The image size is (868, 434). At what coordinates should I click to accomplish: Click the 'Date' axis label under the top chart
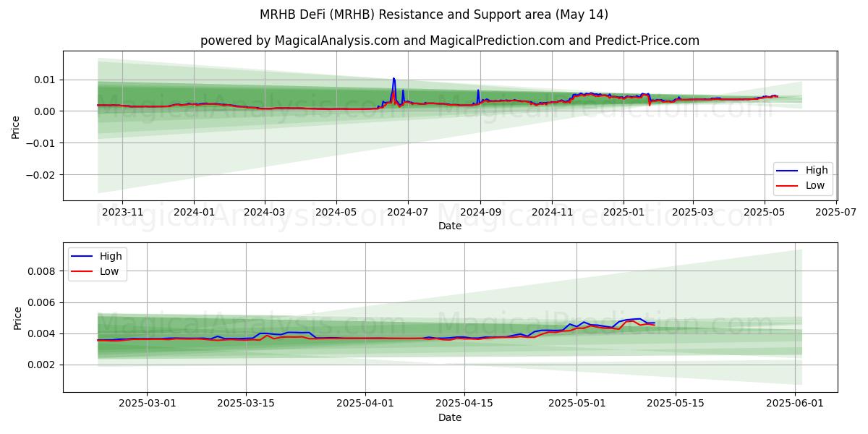point(450,226)
